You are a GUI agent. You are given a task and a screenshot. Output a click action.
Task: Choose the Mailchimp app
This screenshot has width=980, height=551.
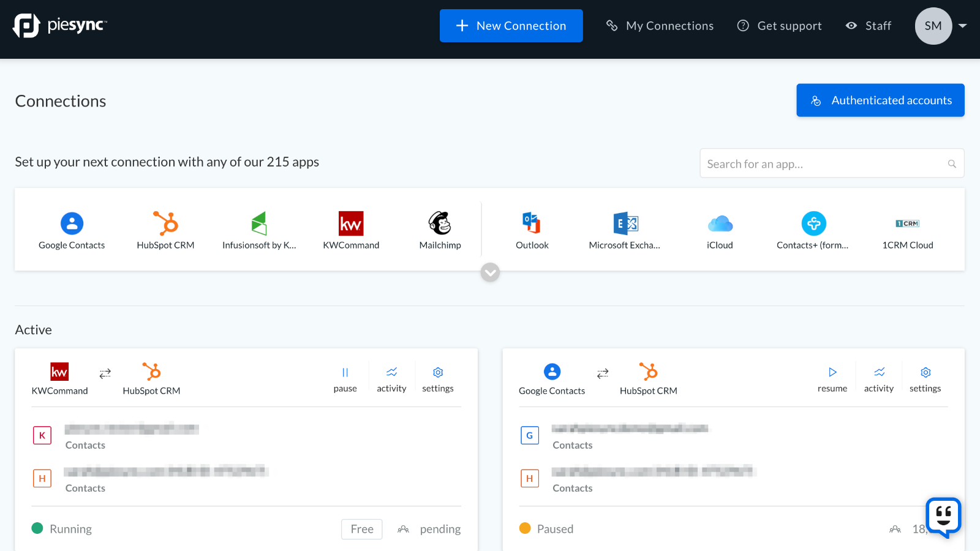pyautogui.click(x=440, y=231)
